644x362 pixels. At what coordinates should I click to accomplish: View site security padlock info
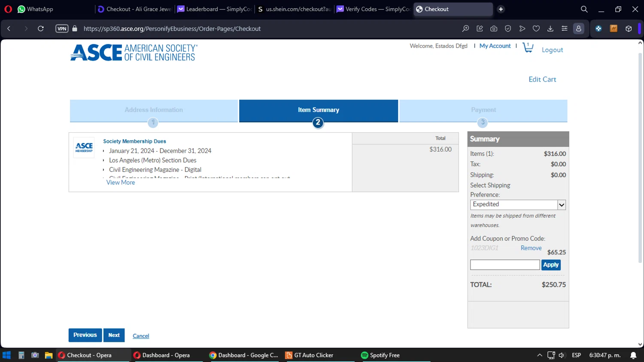(x=75, y=29)
